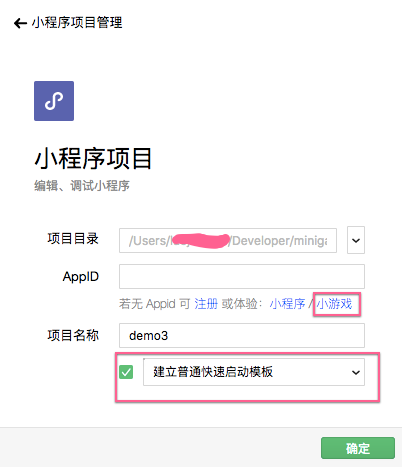This screenshot has width=402, height=467.
Task: Click the 若无 Appid 可 hint text
Action: (155, 304)
